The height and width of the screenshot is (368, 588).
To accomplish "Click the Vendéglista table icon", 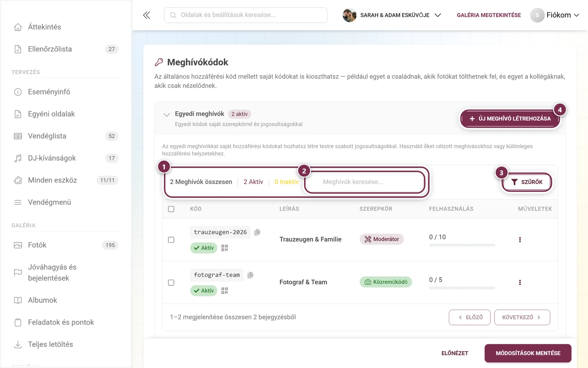I will tap(18, 136).
